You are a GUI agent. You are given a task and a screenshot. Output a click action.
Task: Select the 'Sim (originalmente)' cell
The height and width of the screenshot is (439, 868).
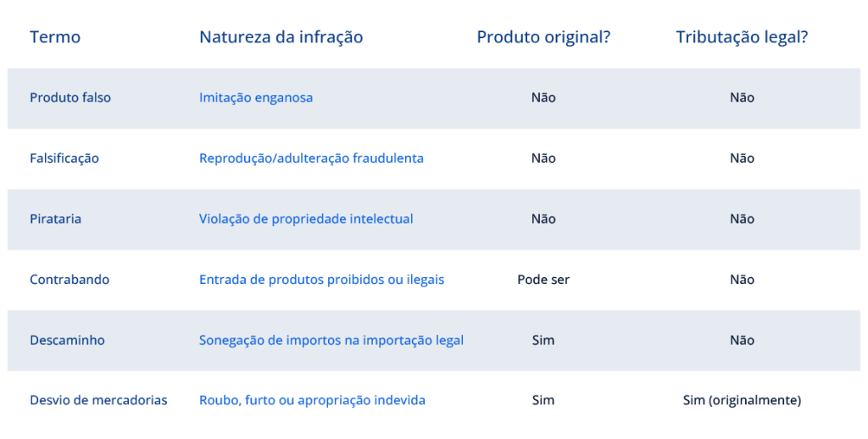coord(742,400)
